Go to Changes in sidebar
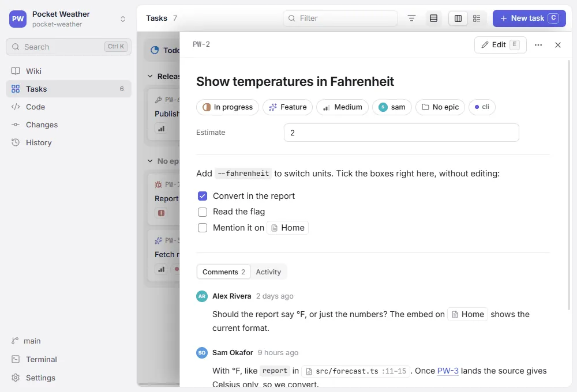The width and height of the screenshot is (577, 392). [x=69, y=125]
